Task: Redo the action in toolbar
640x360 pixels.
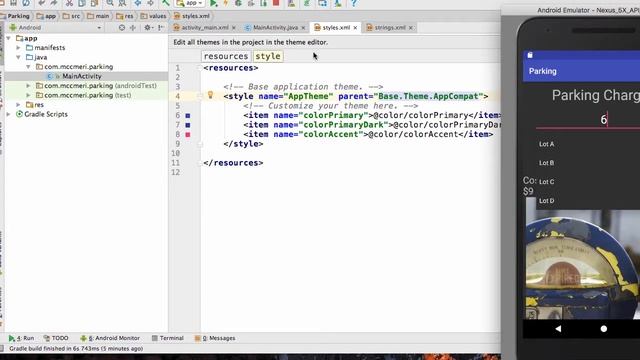Action: (53, 3)
